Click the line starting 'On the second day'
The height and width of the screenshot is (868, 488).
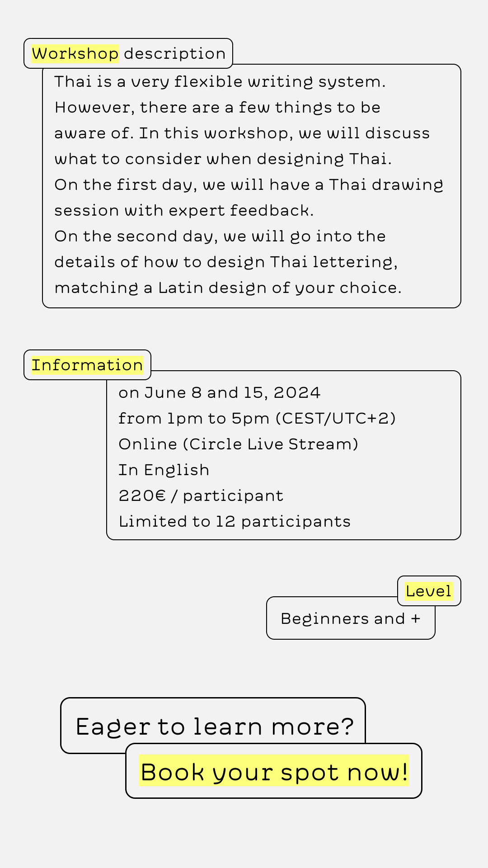(x=220, y=236)
